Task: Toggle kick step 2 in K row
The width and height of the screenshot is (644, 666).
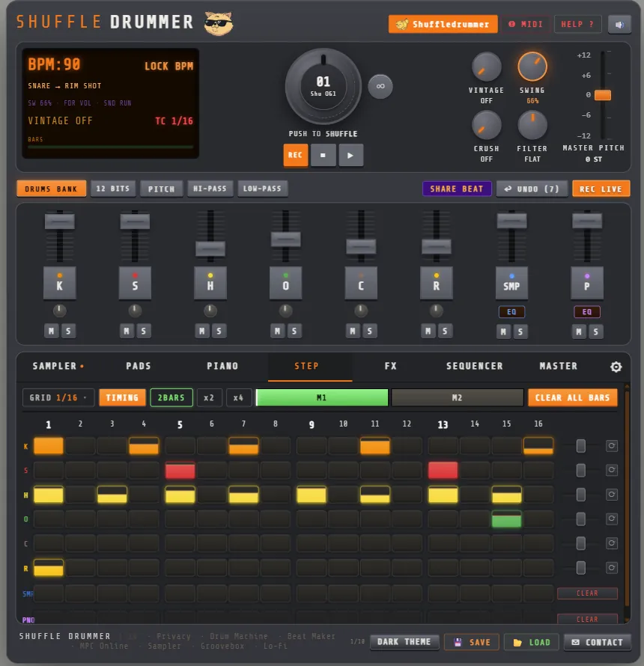Action: pos(80,446)
